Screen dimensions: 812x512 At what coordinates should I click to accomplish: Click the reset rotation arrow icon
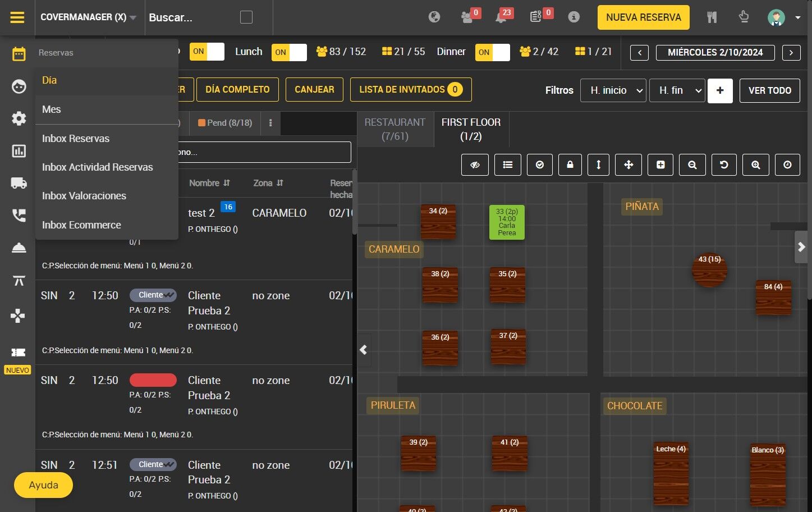point(723,164)
